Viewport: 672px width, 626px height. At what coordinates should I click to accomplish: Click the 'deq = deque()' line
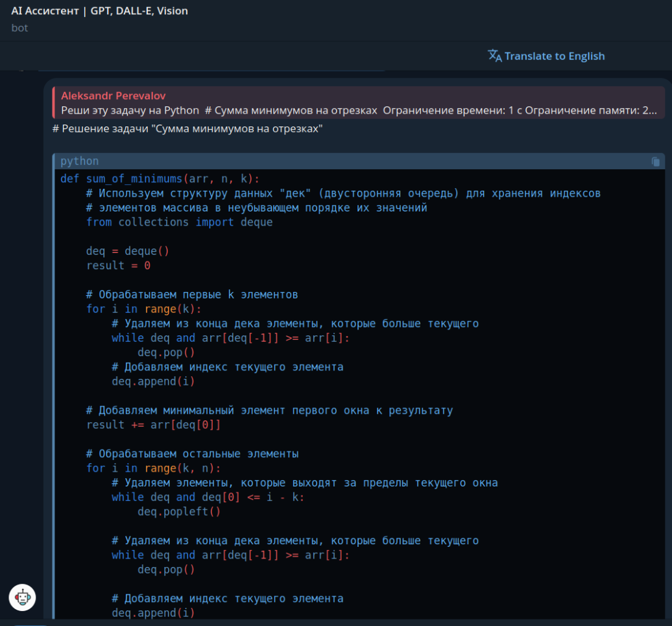(x=128, y=251)
